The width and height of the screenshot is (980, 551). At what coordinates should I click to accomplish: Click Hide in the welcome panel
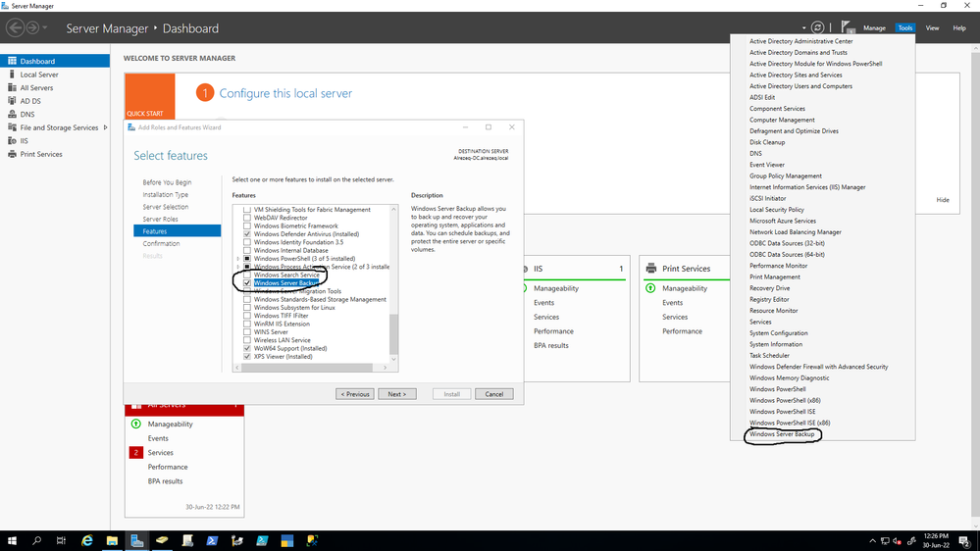tap(943, 200)
